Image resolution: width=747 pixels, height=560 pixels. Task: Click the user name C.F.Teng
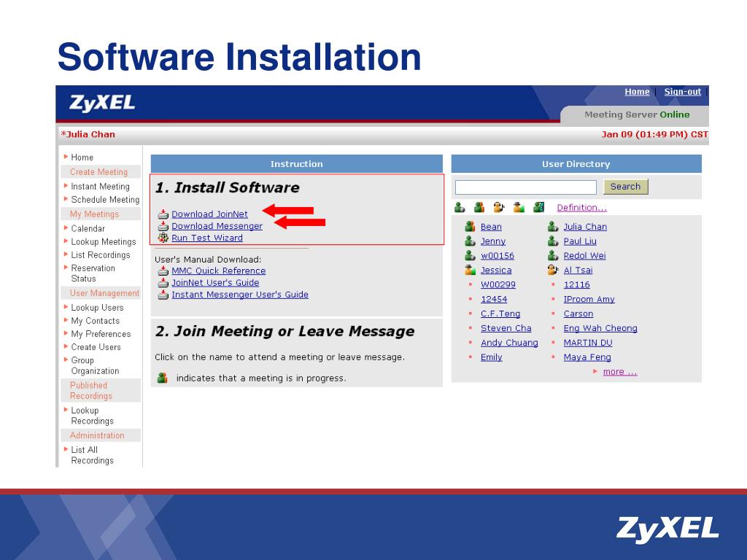tap(500, 314)
